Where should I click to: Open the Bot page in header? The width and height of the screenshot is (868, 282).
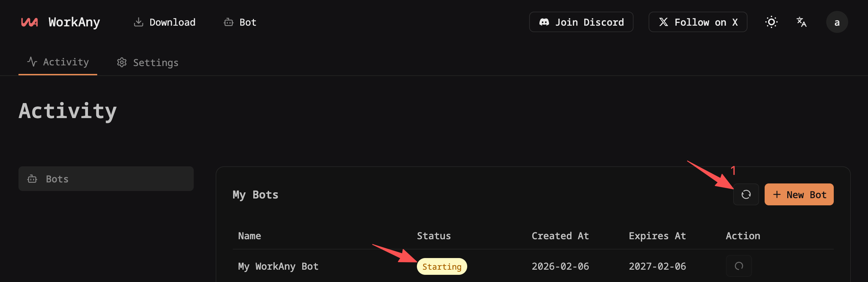[x=240, y=22]
